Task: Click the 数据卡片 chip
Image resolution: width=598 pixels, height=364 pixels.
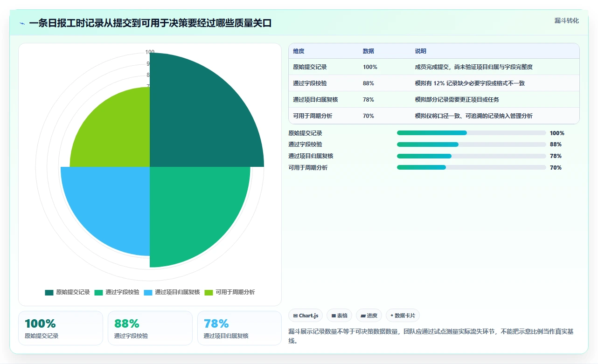Action: [x=403, y=316]
